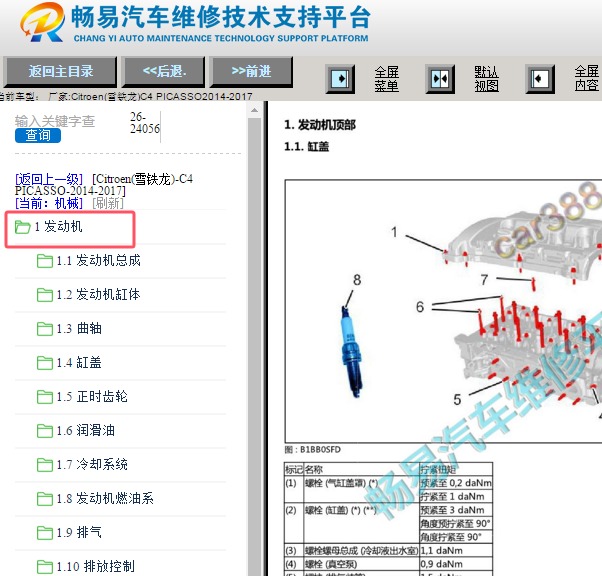Viewport: 602px width, 576px height.
Task: Click folder icon beside 1.4 缸盖
Action: [45, 363]
